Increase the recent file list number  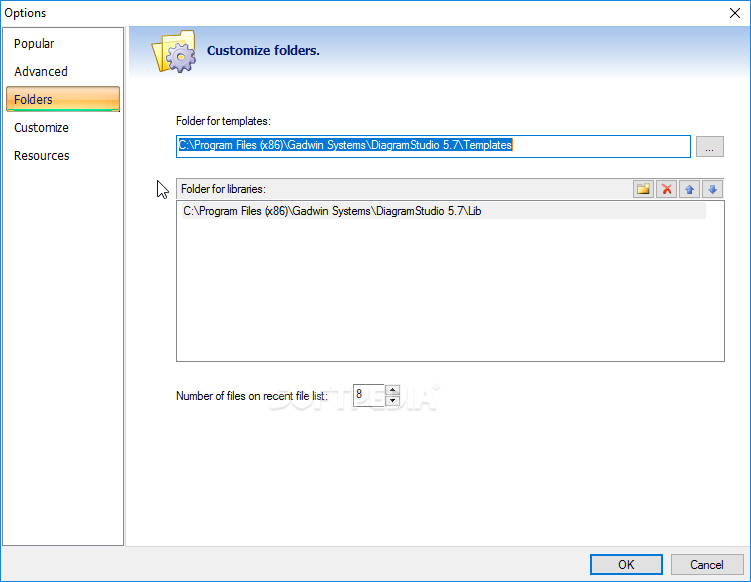click(x=392, y=389)
